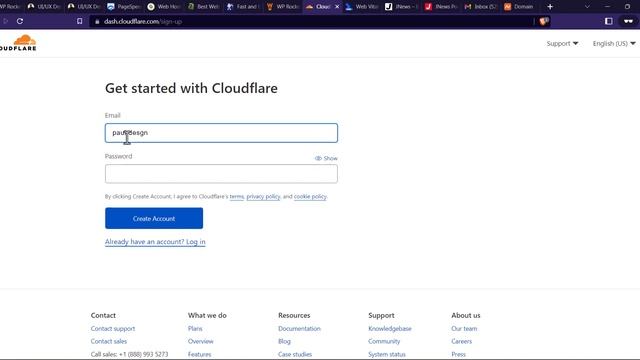Click the Email input field
Viewport: 640px width, 360px height.
pos(221,133)
